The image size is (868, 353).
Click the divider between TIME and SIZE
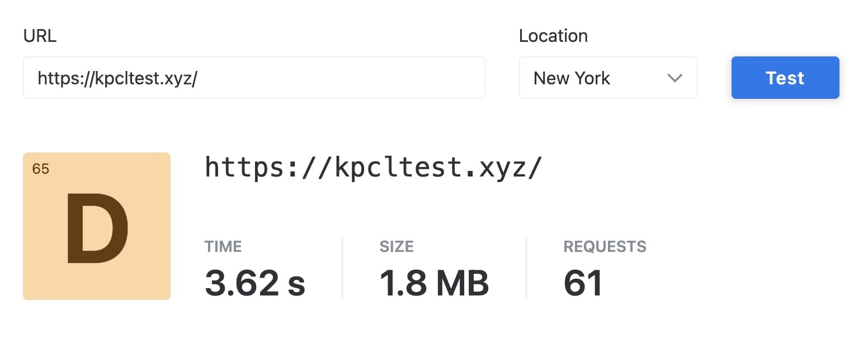click(x=342, y=269)
